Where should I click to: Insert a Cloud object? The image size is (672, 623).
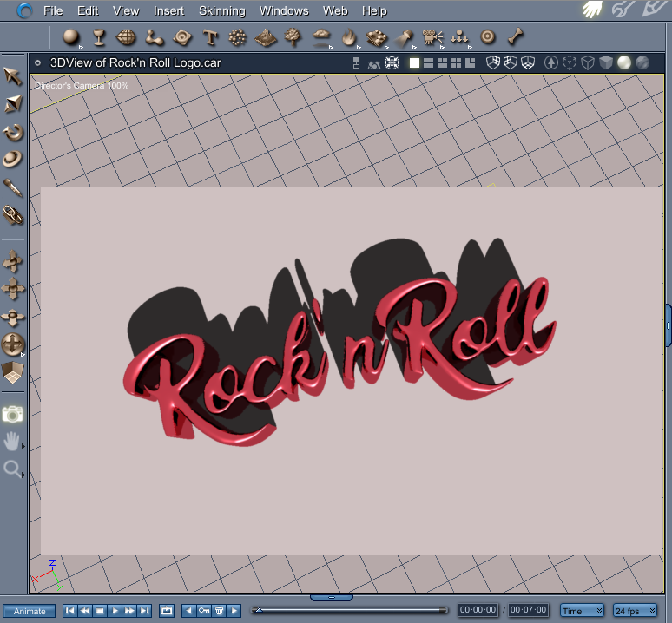tap(321, 36)
